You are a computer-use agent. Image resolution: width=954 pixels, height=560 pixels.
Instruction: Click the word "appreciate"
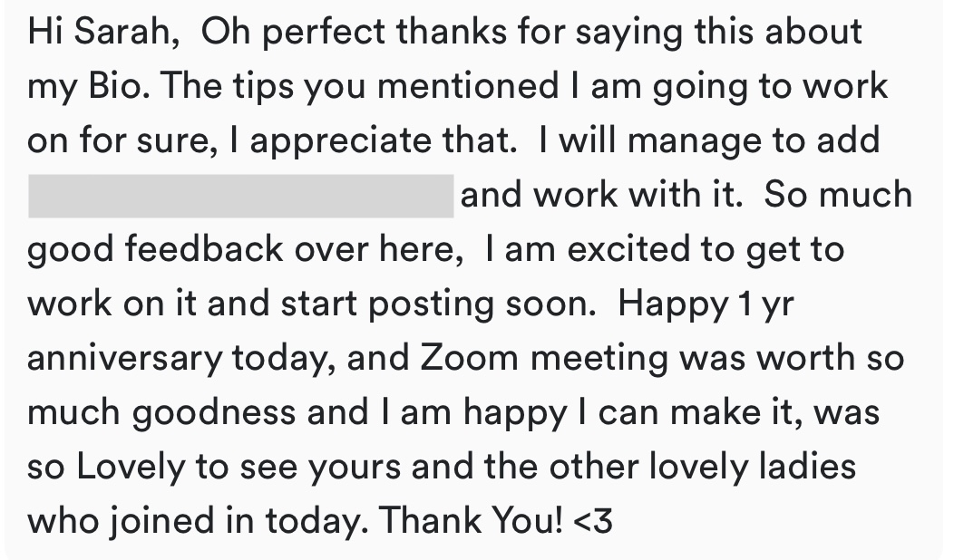coord(340,141)
